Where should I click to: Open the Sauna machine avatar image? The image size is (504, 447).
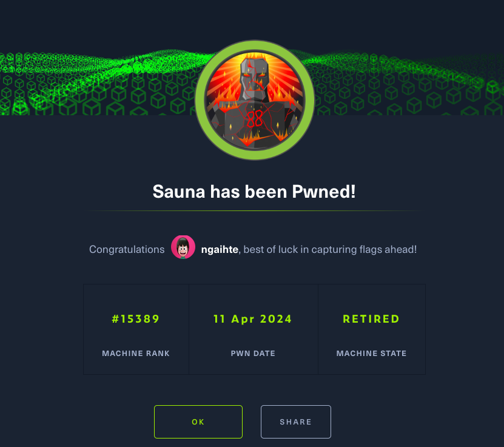(x=254, y=100)
